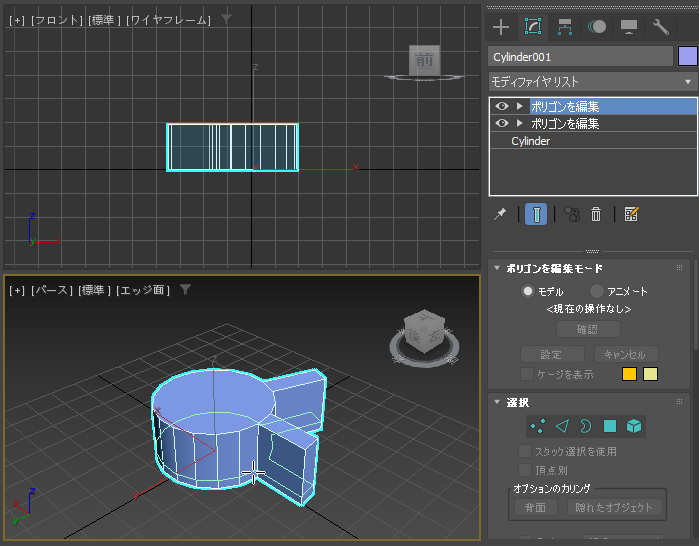Open the pale yellow cage color swatch

click(x=650, y=374)
